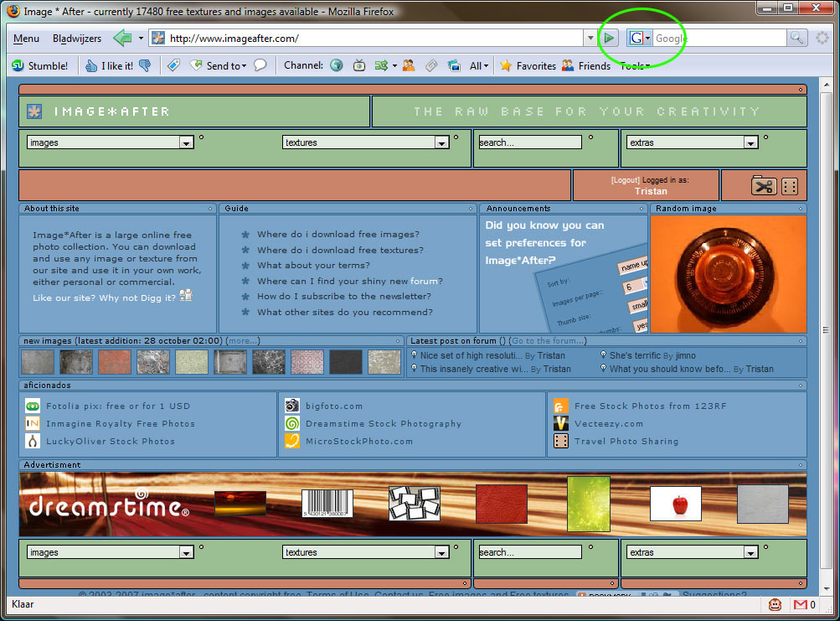This screenshot has width=840, height=621.
Task: Open the Send to dropdown
Action: pos(219,65)
